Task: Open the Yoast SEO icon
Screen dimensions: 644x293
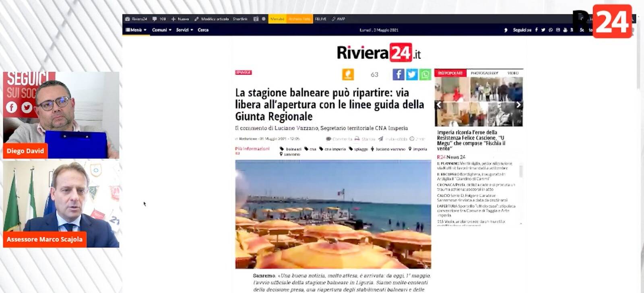Action: coord(256,19)
